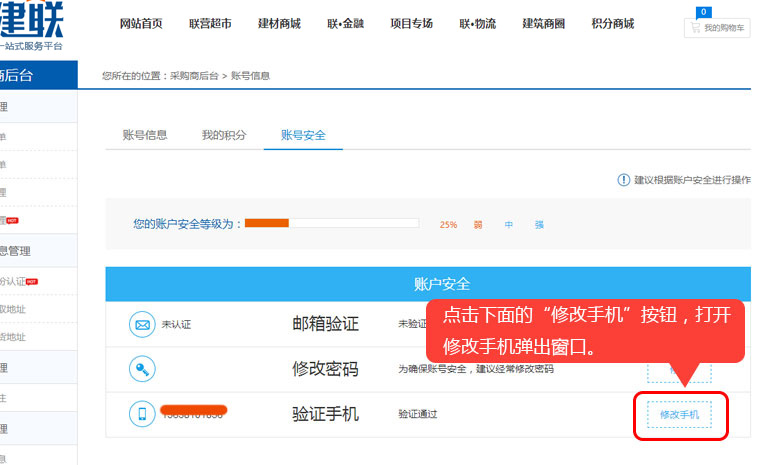The image size is (760, 465).
Task: Click the mobile phone icon
Action: coord(142,414)
